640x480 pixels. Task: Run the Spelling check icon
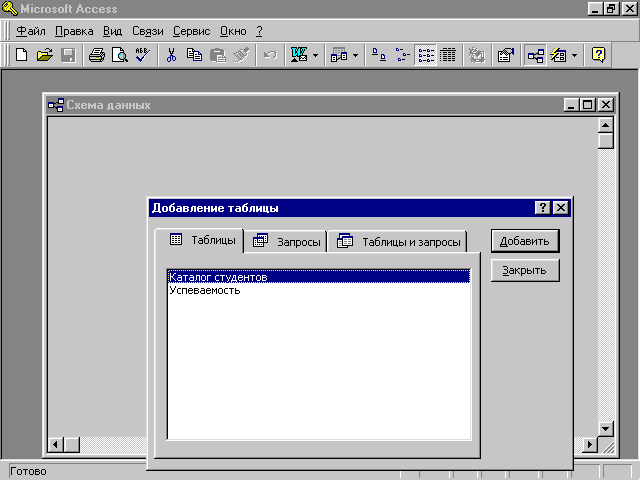(143, 55)
